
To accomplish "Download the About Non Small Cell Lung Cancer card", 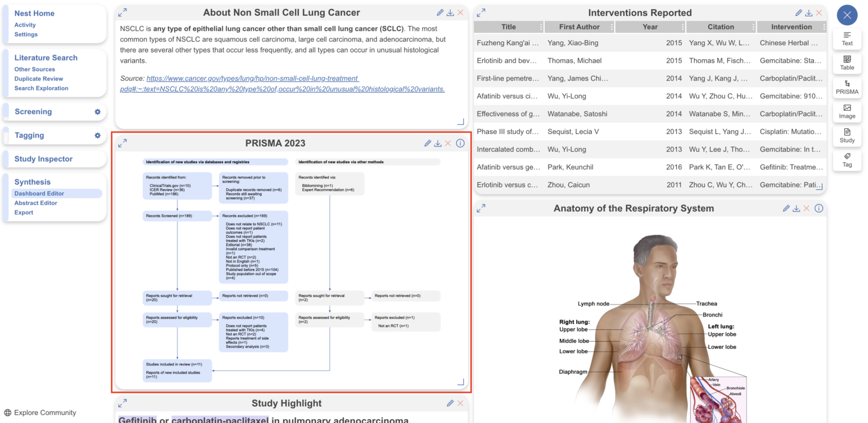I will pyautogui.click(x=450, y=12).
